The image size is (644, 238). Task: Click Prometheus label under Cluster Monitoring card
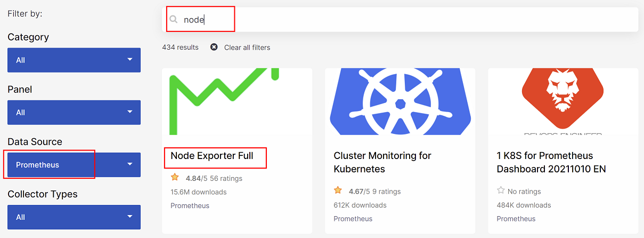pos(353,219)
